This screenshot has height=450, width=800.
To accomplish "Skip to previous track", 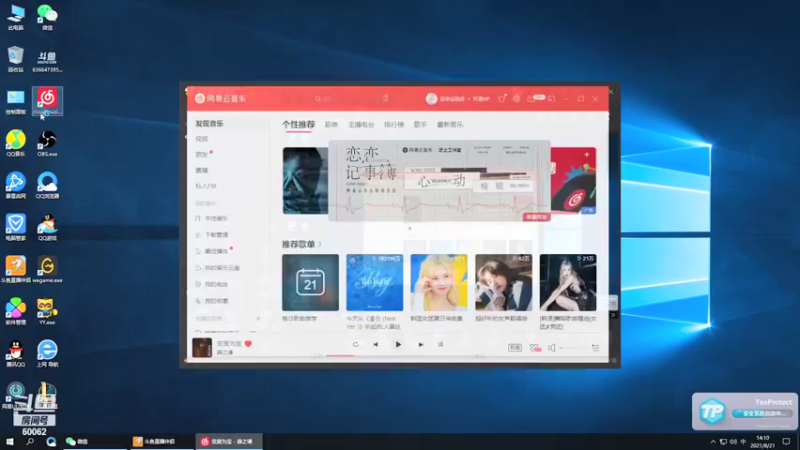I will (x=376, y=344).
